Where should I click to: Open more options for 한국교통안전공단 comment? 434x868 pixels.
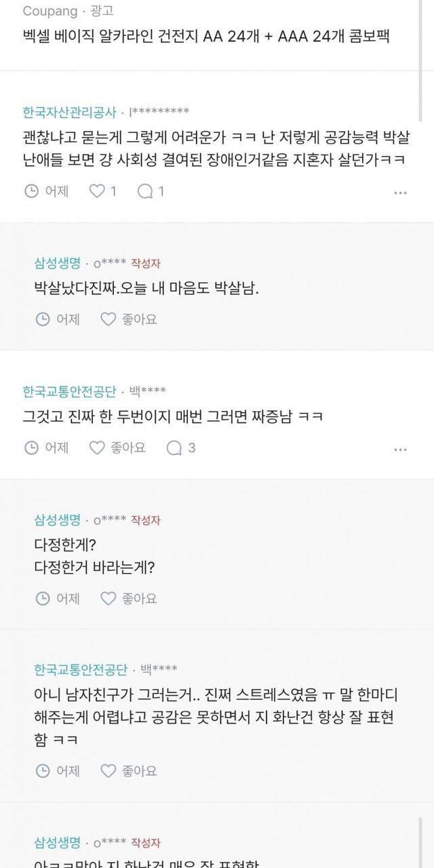pos(400,449)
